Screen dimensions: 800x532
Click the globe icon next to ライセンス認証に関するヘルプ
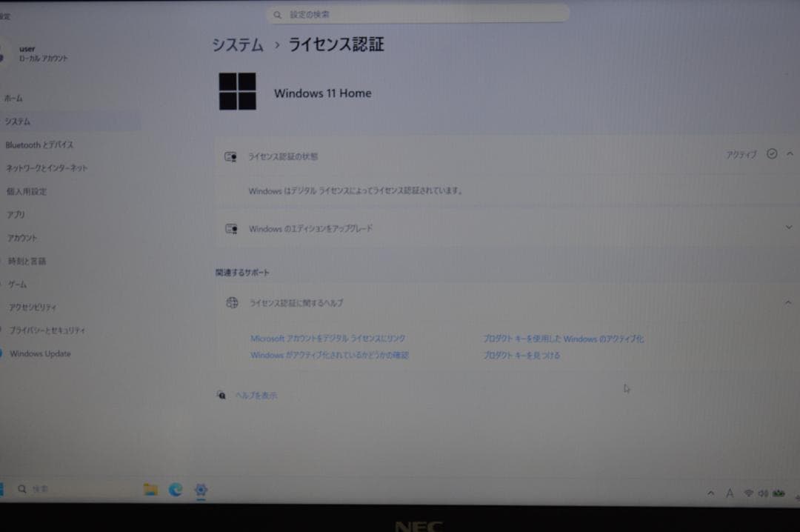pyautogui.click(x=230, y=302)
